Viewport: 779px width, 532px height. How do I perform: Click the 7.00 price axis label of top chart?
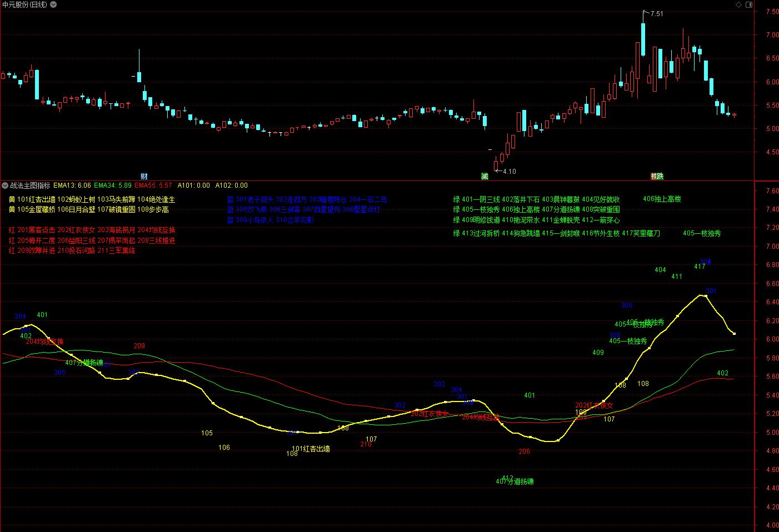coord(772,35)
